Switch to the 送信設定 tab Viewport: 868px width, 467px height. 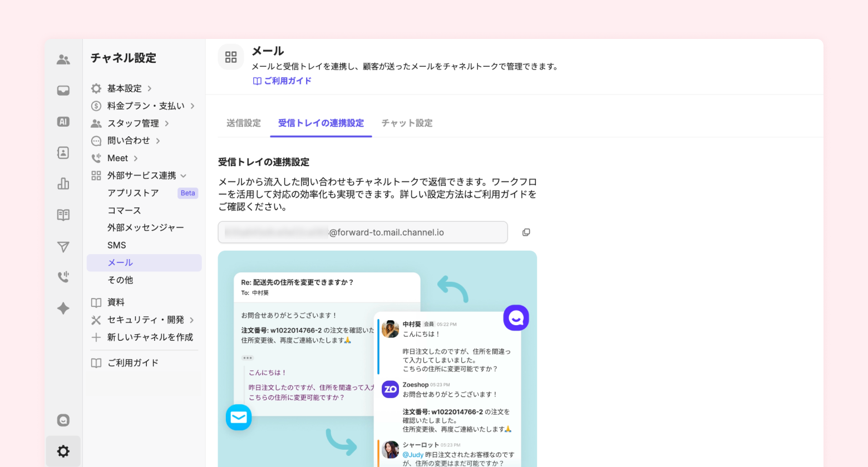(x=244, y=123)
